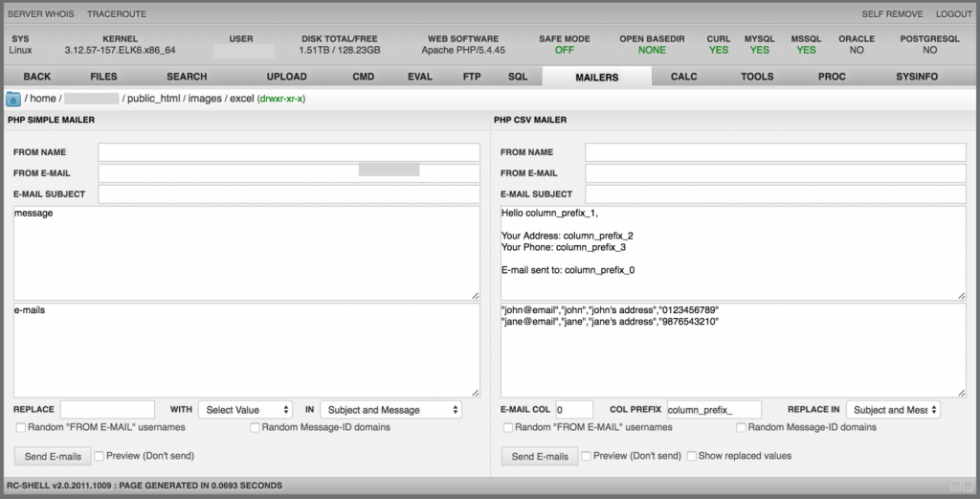Click the LOGOUT link
The width and height of the screenshot is (980, 499).
click(953, 14)
